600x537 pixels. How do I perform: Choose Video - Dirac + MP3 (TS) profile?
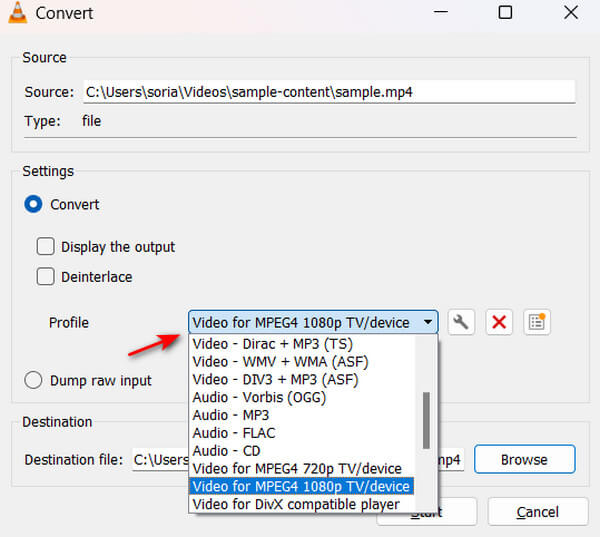pyautogui.click(x=302, y=344)
